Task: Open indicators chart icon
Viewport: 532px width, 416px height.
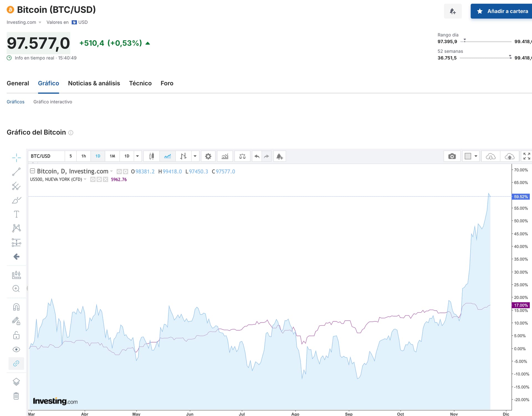Action: tap(225, 156)
